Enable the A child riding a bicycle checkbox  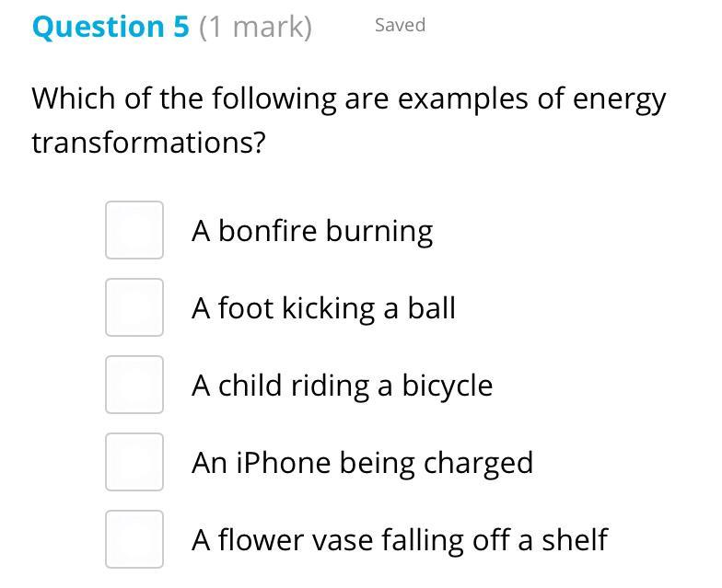[x=134, y=385]
